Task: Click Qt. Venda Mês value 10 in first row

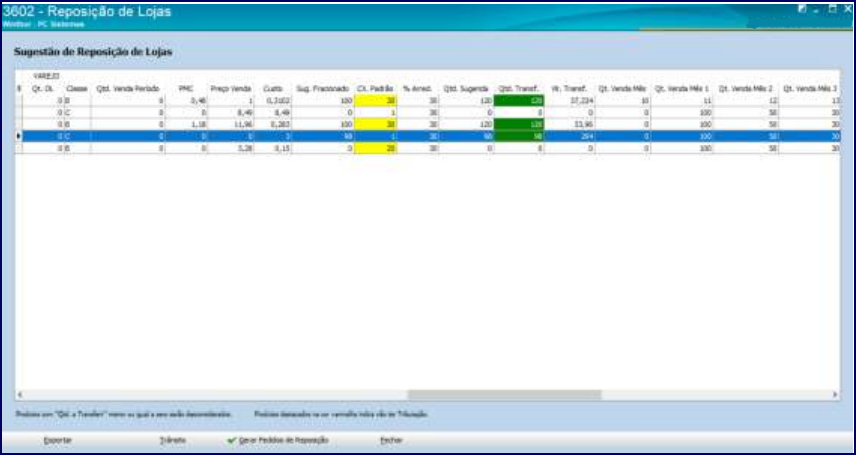Action: [645, 101]
